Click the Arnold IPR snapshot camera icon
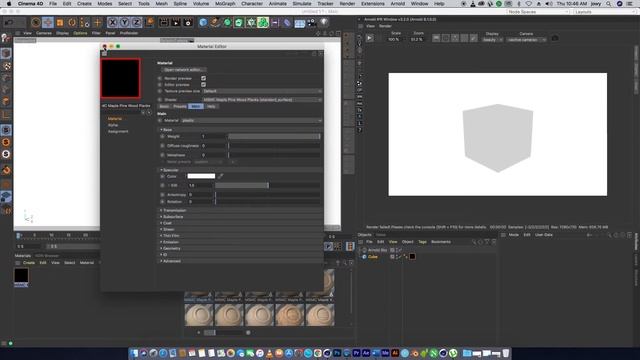This screenshot has height=360, width=640. pyautogui.click(x=555, y=38)
